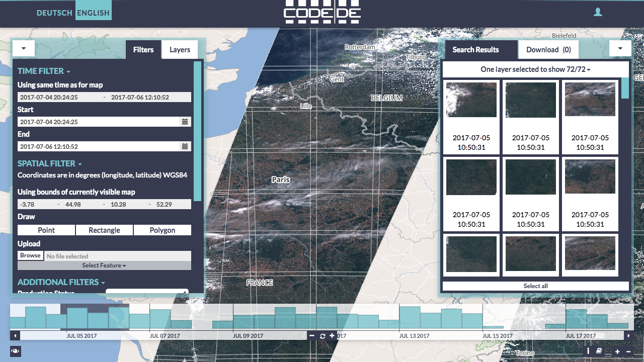Toggle the eye visibility icon at bottom-left

(15, 351)
